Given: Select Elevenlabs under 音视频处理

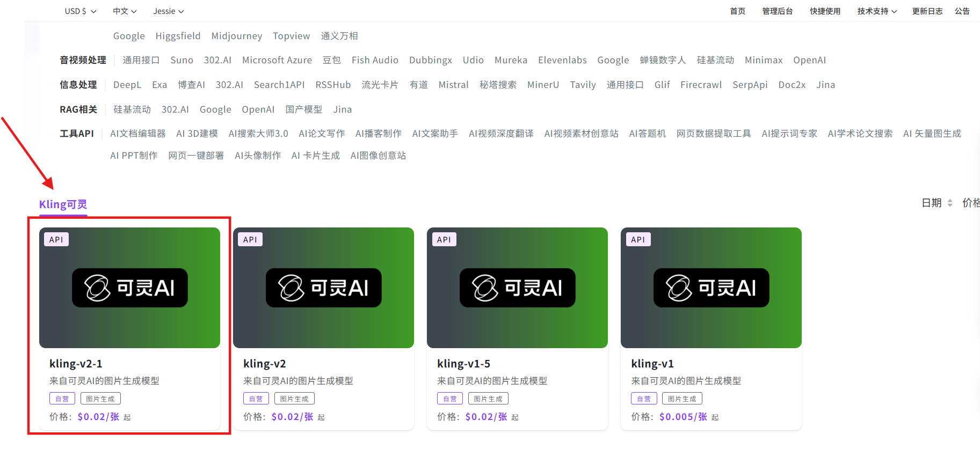Looking at the screenshot, I should (x=562, y=60).
